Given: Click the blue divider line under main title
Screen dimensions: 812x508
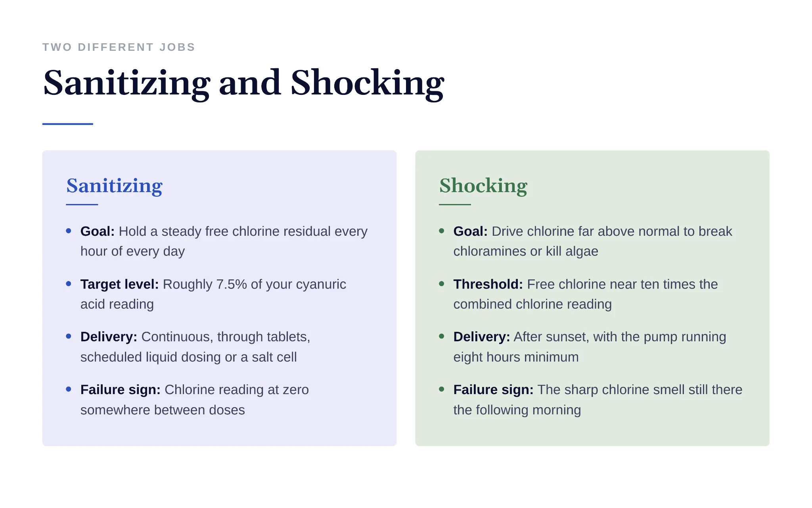Looking at the screenshot, I should 68,124.
